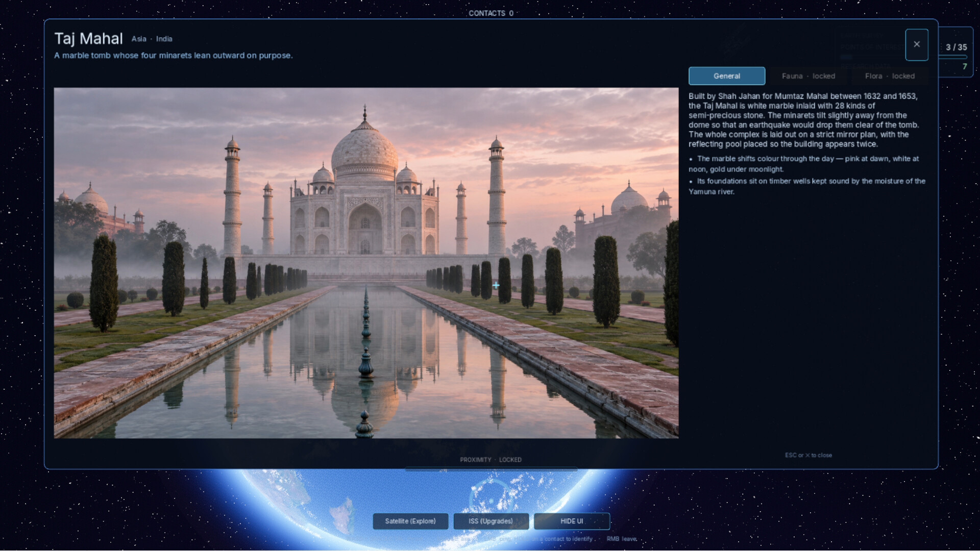The width and height of the screenshot is (980, 551).
Task: Click the Taj Mahal photo
Action: (x=366, y=263)
